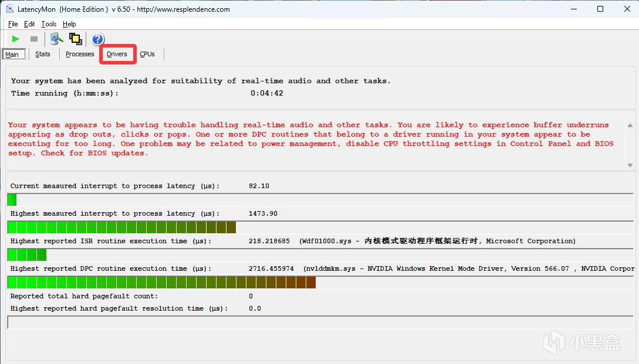Viewport: 639px width, 364px height.
Task: Click the red warning message text
Action: pos(310,139)
